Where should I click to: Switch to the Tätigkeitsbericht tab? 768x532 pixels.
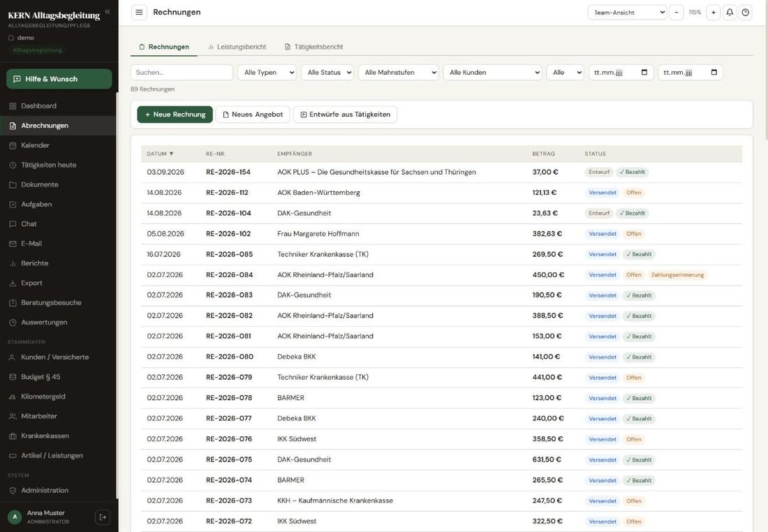(313, 47)
